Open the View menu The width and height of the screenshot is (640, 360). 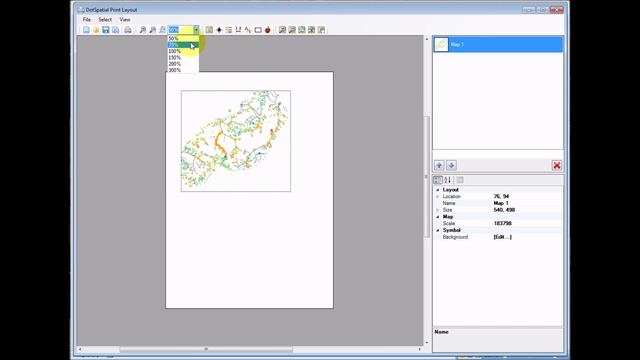125,20
